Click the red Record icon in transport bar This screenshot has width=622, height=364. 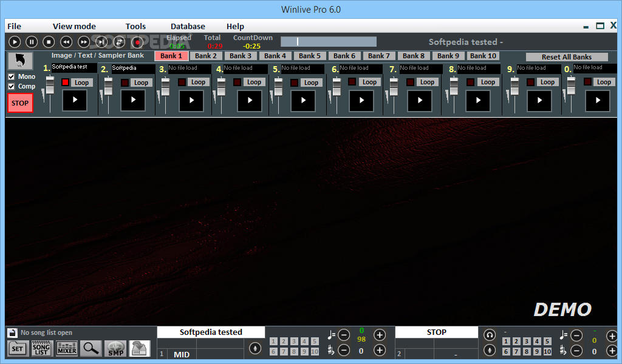[137, 42]
